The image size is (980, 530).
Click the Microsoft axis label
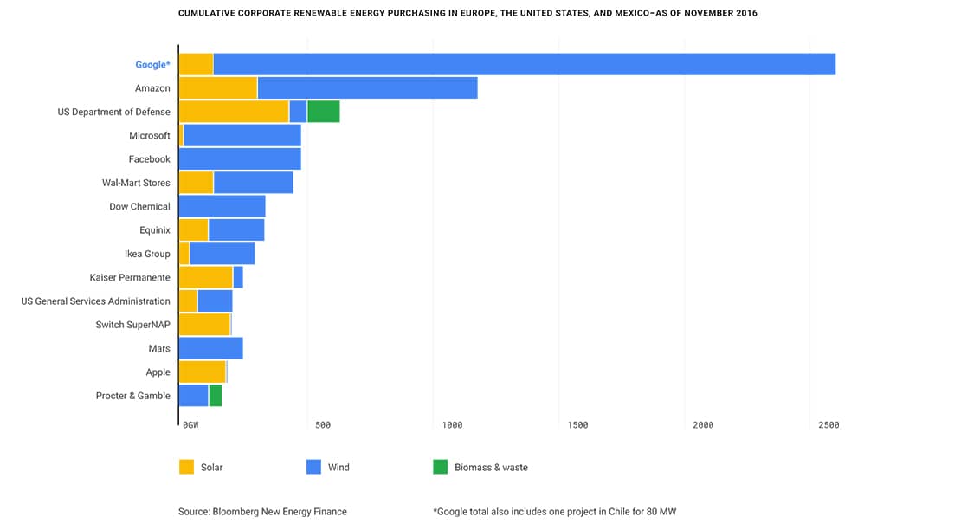[x=150, y=136]
